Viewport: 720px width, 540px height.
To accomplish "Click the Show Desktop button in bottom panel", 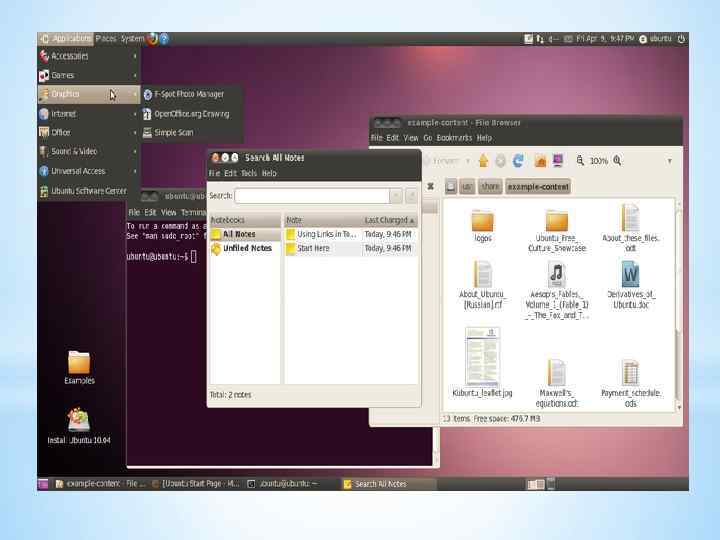I will point(43,484).
